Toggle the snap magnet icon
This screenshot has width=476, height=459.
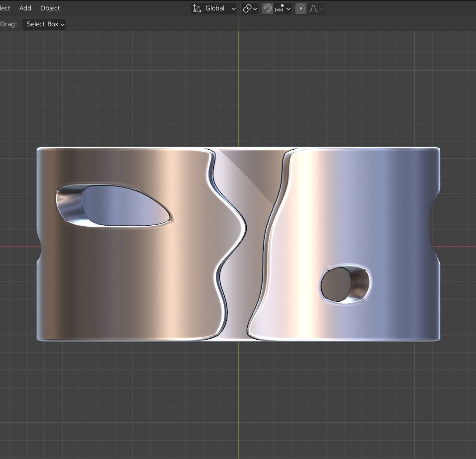click(268, 8)
